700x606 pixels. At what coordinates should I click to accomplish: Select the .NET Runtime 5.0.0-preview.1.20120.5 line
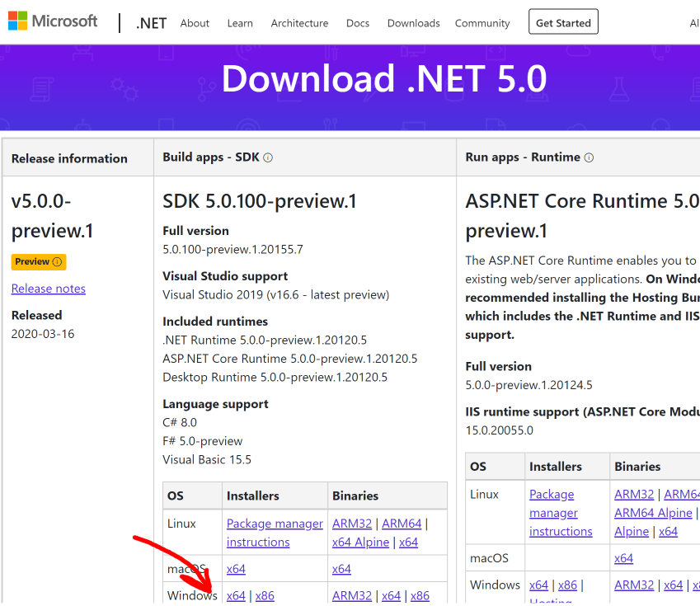click(265, 341)
